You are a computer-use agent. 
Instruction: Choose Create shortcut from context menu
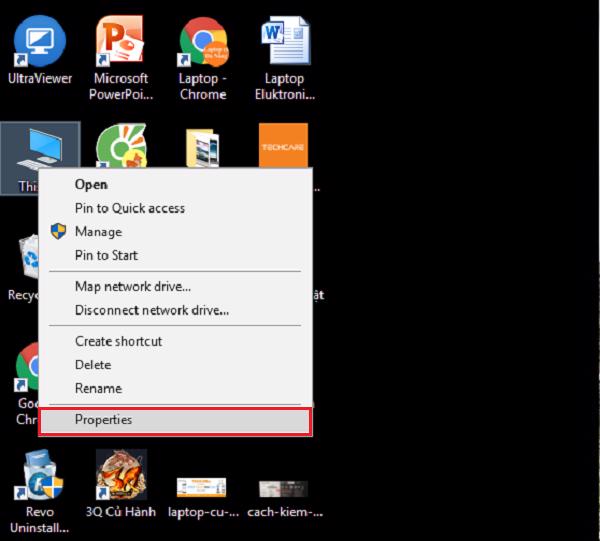118,341
